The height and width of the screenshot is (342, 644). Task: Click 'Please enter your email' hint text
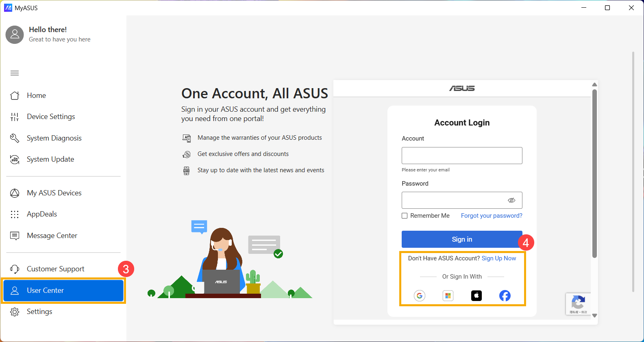(x=426, y=170)
